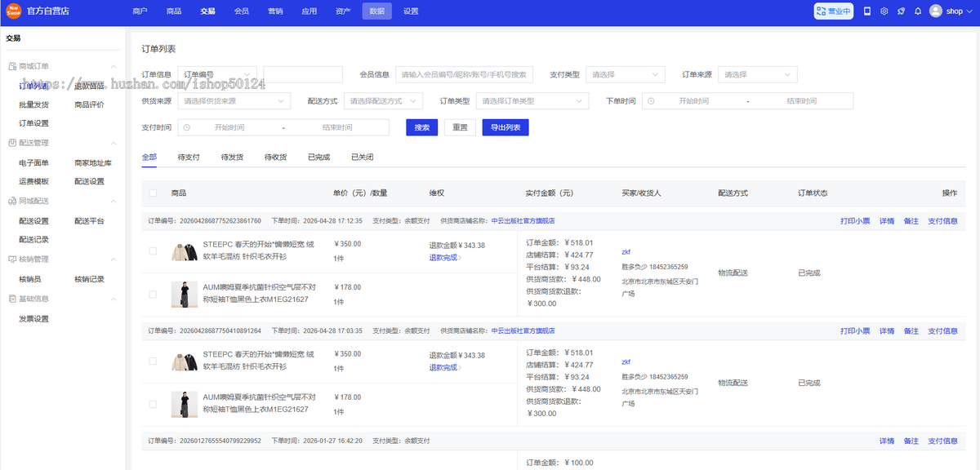
Task: Open the 配送方式 dropdown
Action: coord(381,101)
